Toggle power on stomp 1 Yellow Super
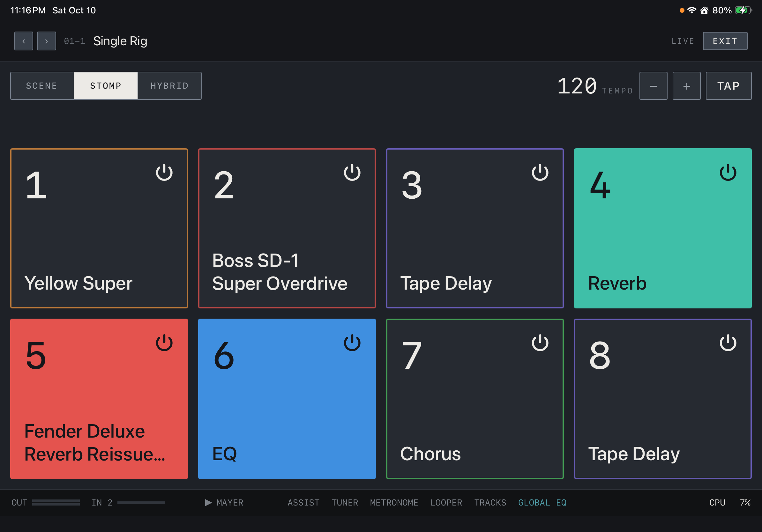 click(x=164, y=172)
